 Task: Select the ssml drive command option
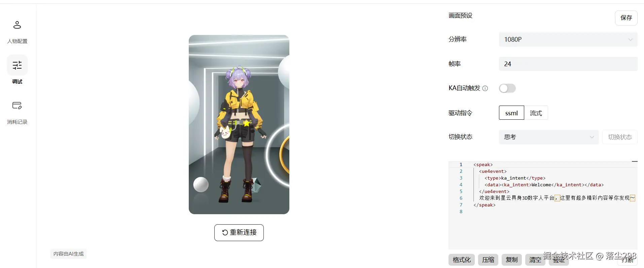511,113
